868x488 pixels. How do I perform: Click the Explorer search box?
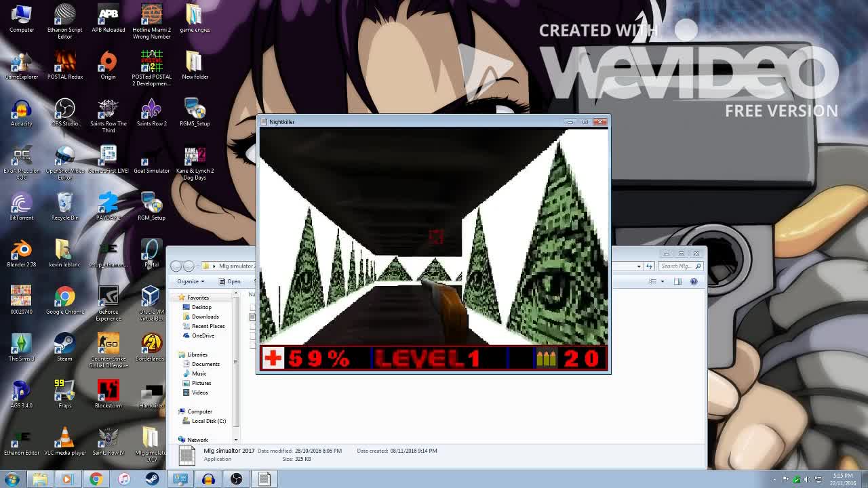tap(677, 266)
